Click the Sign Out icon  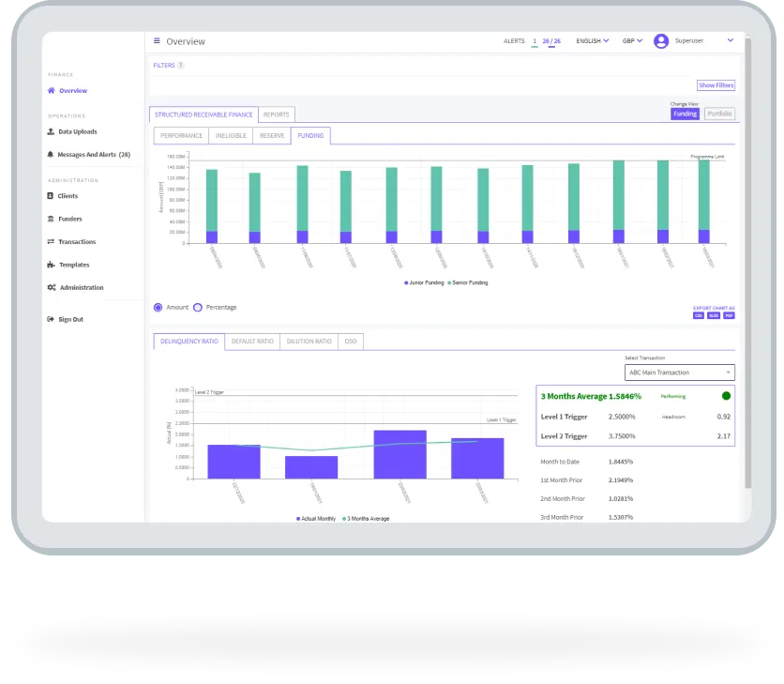51,320
